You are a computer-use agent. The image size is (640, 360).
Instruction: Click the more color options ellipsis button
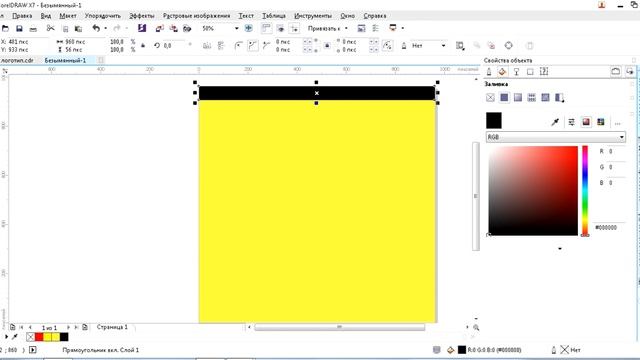pos(618,122)
